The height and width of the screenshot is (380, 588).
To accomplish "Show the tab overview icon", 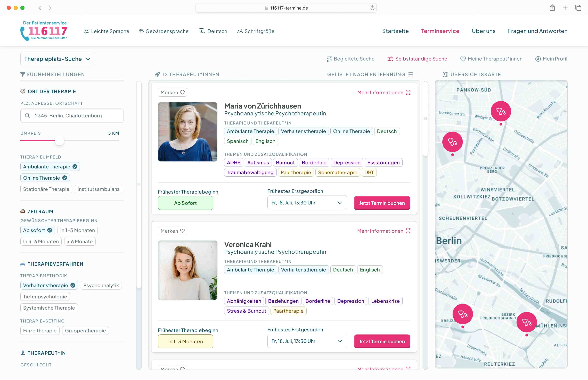I will 578,8.
